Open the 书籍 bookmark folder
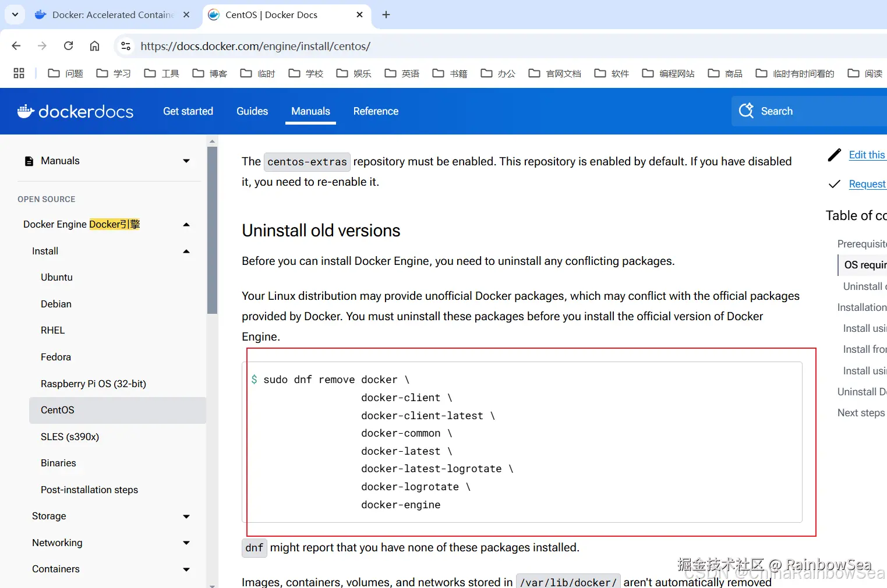887x588 pixels. (x=450, y=73)
